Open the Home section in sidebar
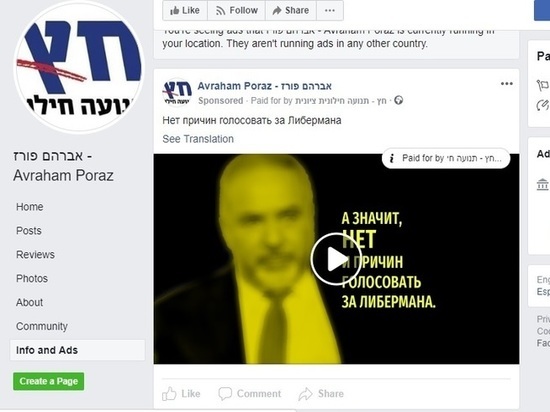 (30, 207)
